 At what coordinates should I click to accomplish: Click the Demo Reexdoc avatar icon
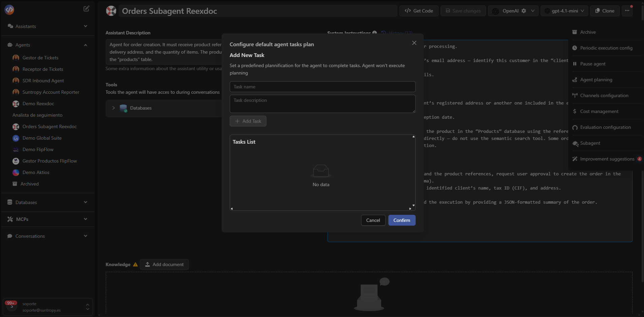click(16, 104)
